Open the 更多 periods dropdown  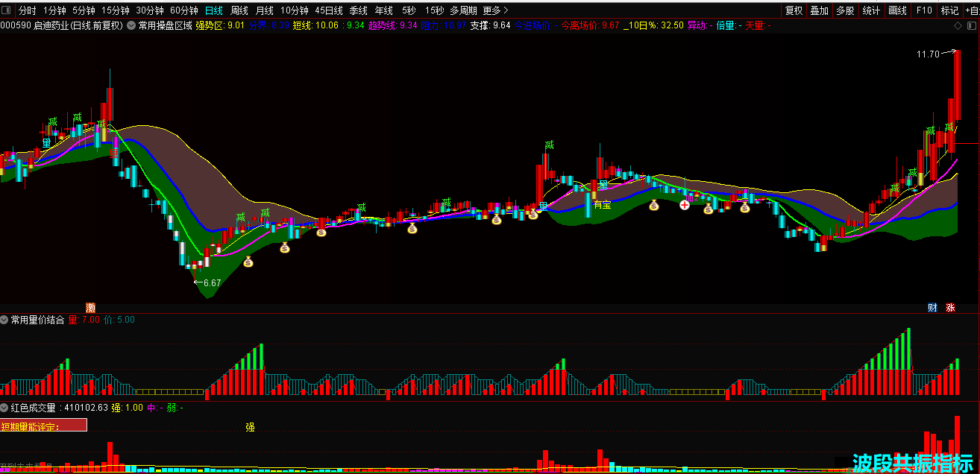point(496,10)
